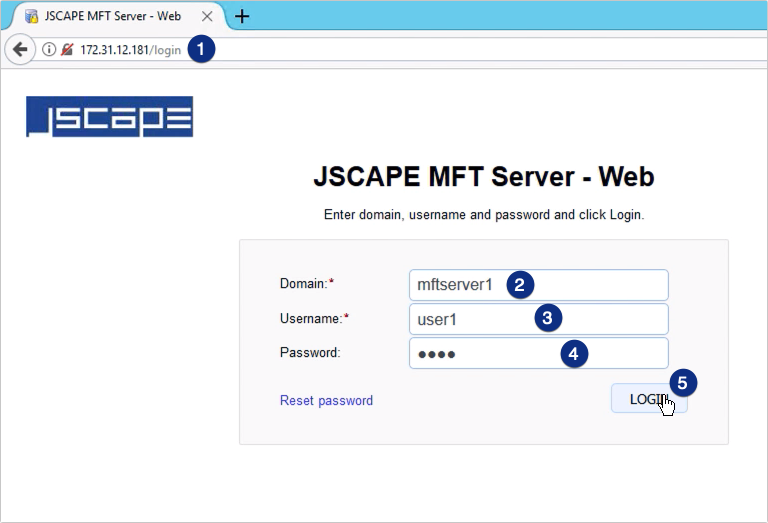
Task: Close the JSCAPE MFT Server browser tab
Action: coord(207,17)
